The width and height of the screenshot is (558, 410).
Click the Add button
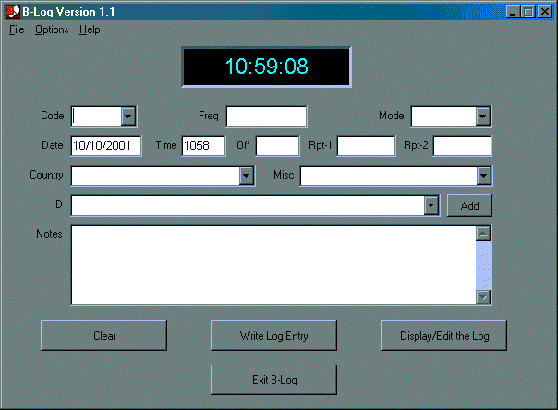(469, 205)
